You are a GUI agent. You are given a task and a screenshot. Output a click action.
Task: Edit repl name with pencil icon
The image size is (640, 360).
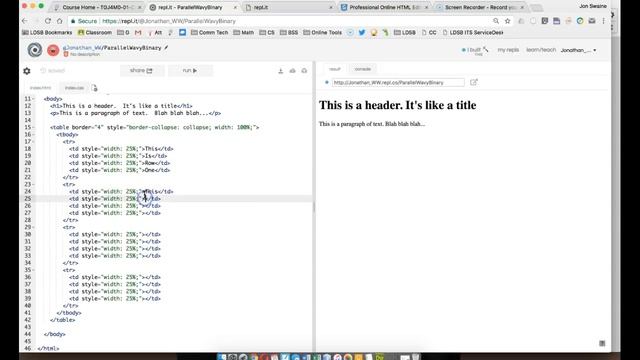166,47
